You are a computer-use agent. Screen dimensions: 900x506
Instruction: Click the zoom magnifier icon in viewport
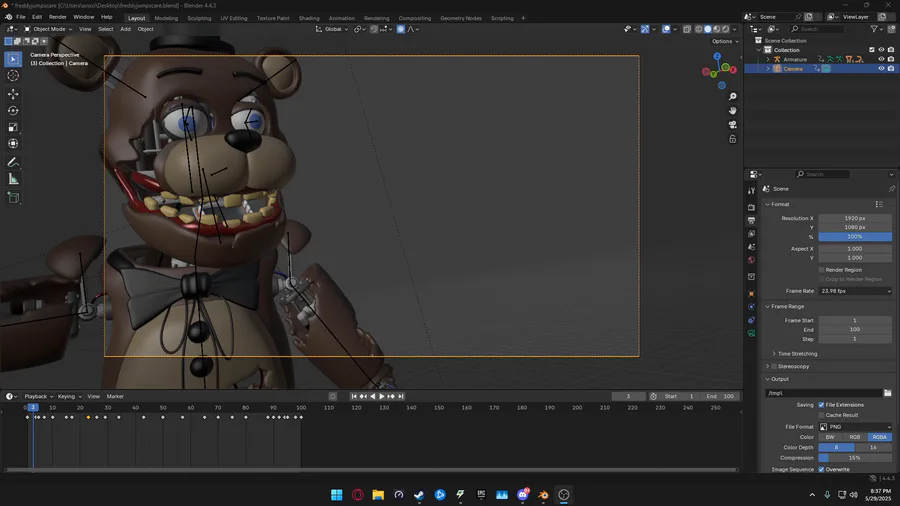(732, 97)
